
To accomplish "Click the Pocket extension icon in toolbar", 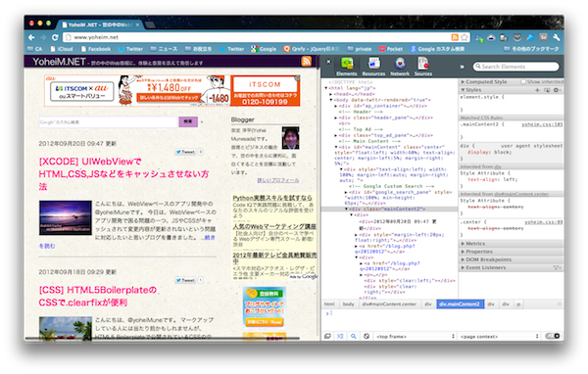I will tap(517, 37).
